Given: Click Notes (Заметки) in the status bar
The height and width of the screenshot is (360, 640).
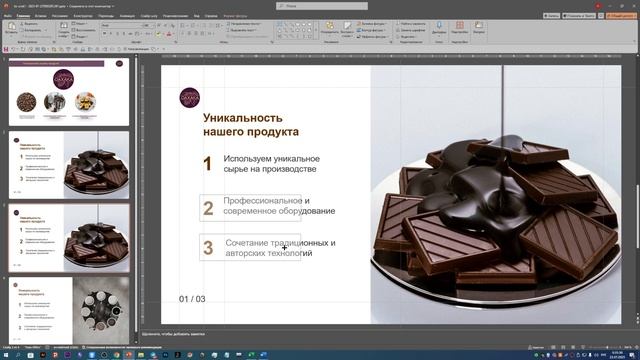Looking at the screenshot, I should [536, 347].
